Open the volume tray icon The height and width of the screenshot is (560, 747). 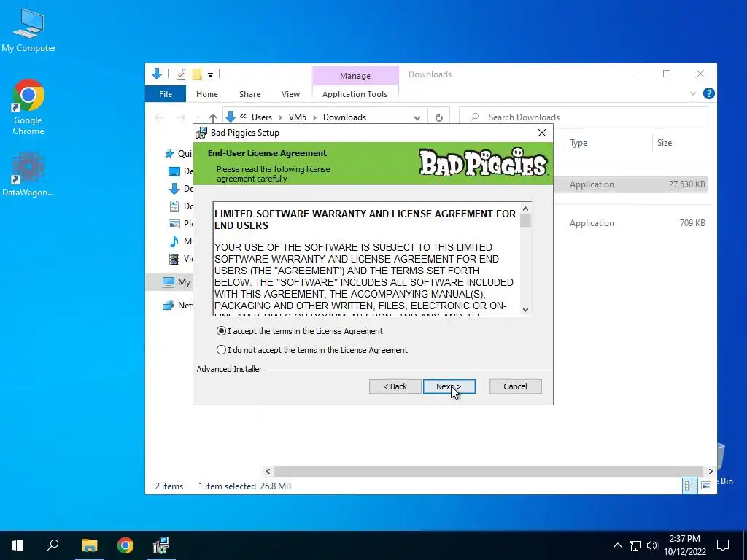[652, 545]
